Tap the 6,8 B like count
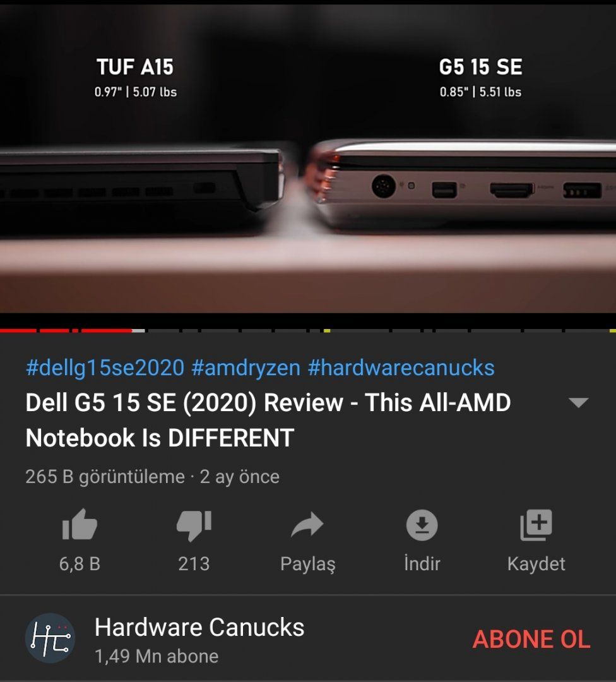The image size is (616, 682). coord(80,564)
